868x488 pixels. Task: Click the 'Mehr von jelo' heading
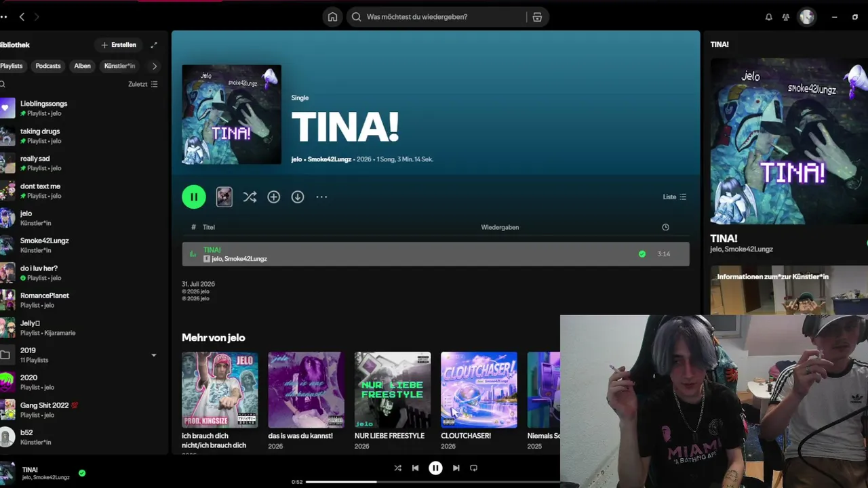pos(214,338)
